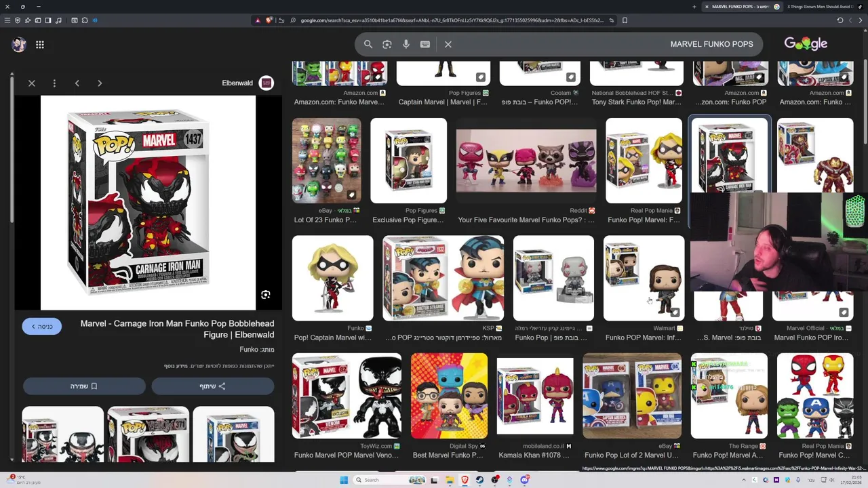Open the Google apps grid
Viewport: 868px width, 488px height.
(x=40, y=45)
